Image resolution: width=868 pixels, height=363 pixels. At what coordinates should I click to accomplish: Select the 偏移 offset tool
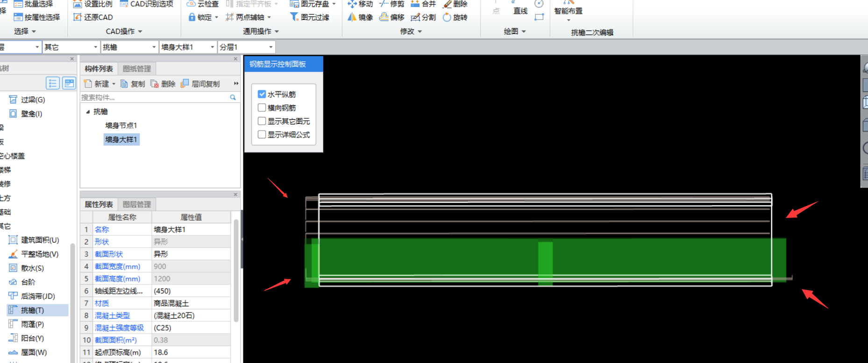[x=391, y=17]
